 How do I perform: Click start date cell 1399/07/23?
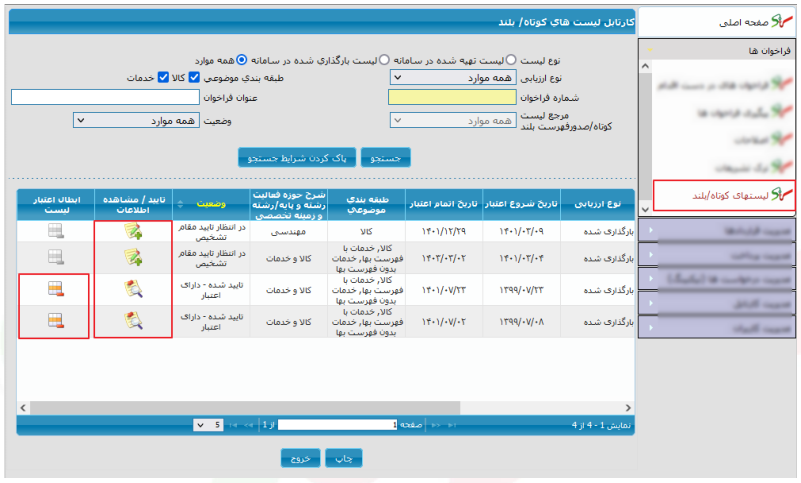521,290
